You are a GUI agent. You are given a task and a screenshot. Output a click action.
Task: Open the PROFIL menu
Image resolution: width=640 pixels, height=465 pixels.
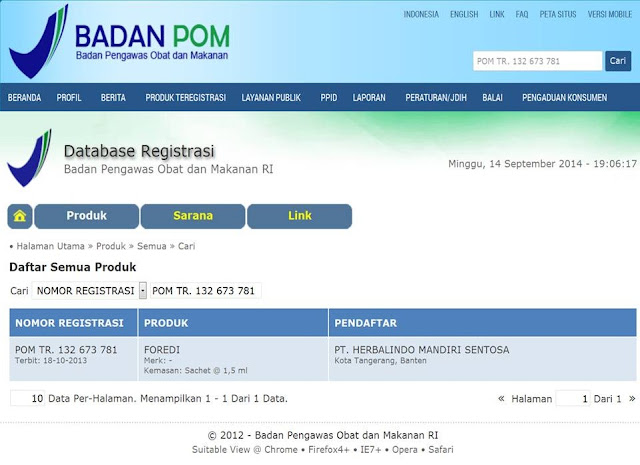point(69,98)
